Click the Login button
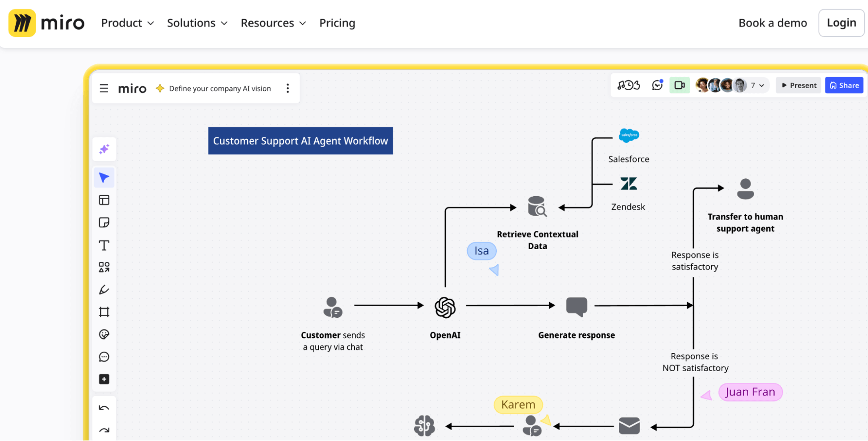Image resolution: width=868 pixels, height=441 pixels. pos(842,23)
